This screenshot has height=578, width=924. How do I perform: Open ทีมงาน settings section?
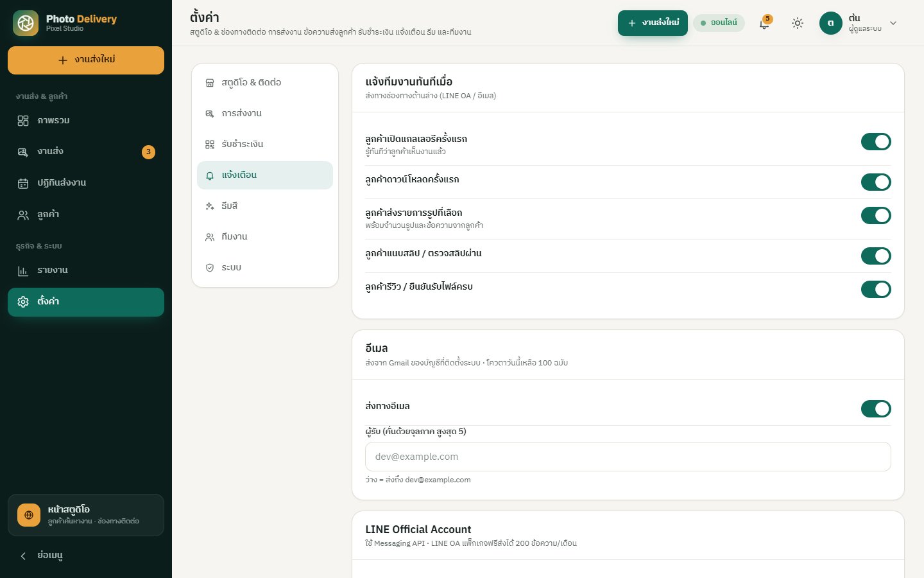265,237
